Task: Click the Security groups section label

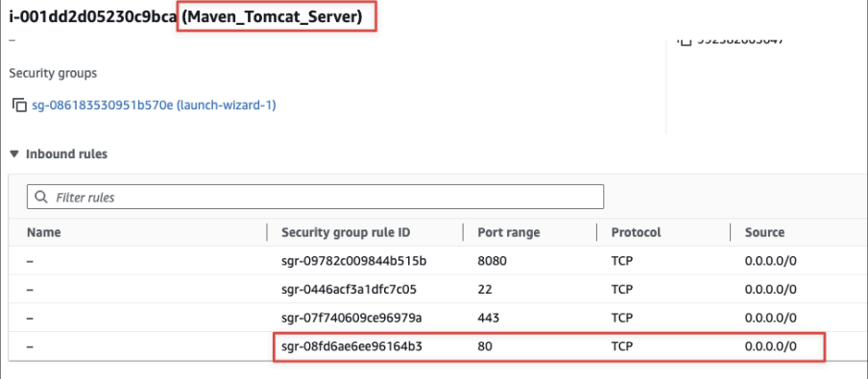Action: coord(53,73)
